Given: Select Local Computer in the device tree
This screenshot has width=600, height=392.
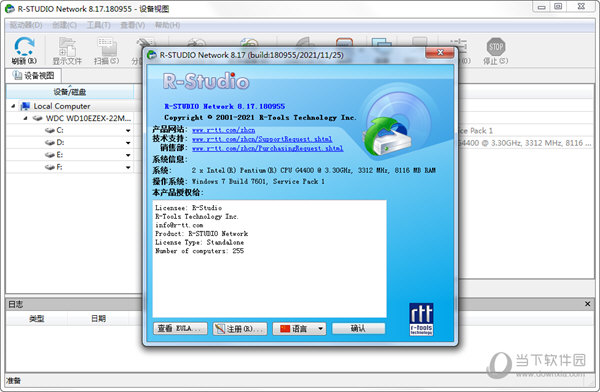Looking at the screenshot, I should click(x=62, y=106).
